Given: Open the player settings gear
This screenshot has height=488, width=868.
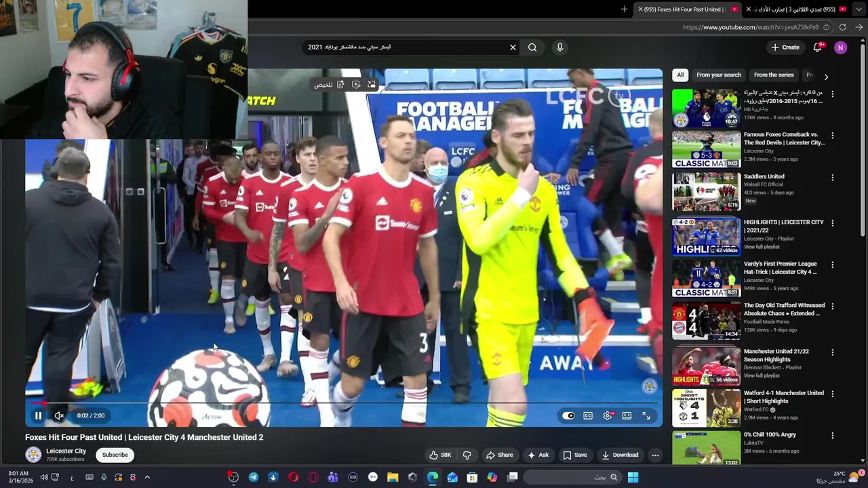Looking at the screenshot, I should 608,415.
